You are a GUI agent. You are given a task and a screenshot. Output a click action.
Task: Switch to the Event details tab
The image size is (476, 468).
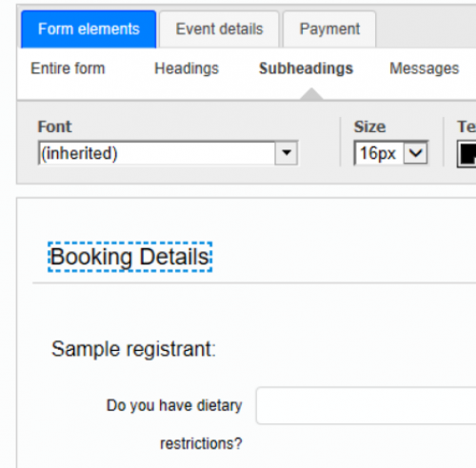pos(219,29)
